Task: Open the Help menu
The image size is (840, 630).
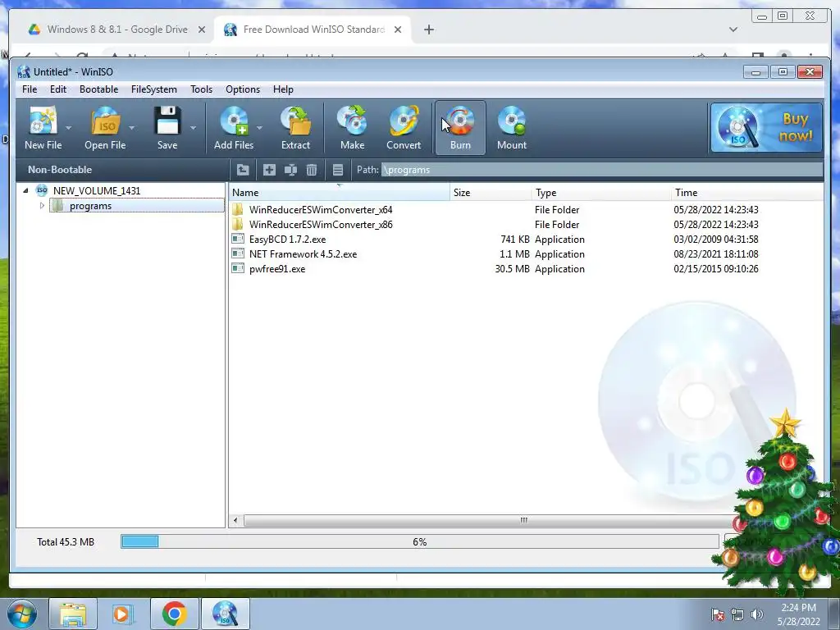Action: 283,89
